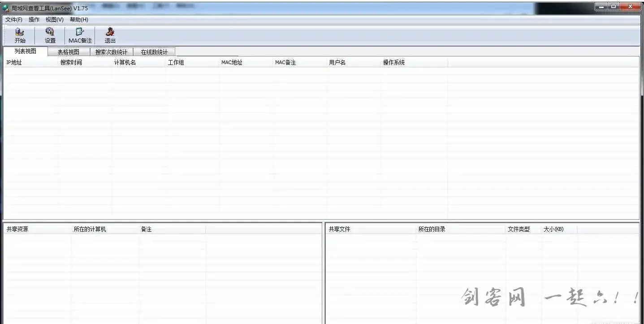
Task: Open 设置 (Settings) from the toolbar
Action: [50, 35]
